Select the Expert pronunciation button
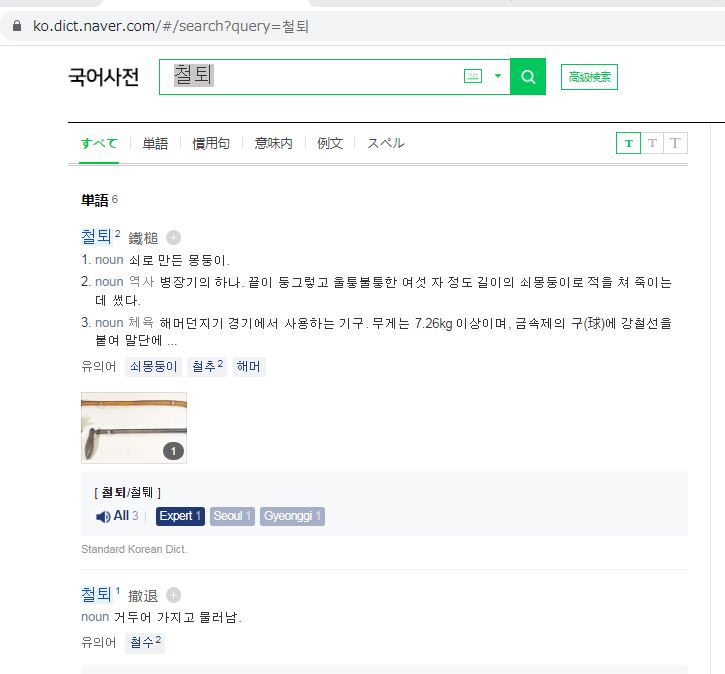Viewport: 725px width, 674px height. (180, 516)
